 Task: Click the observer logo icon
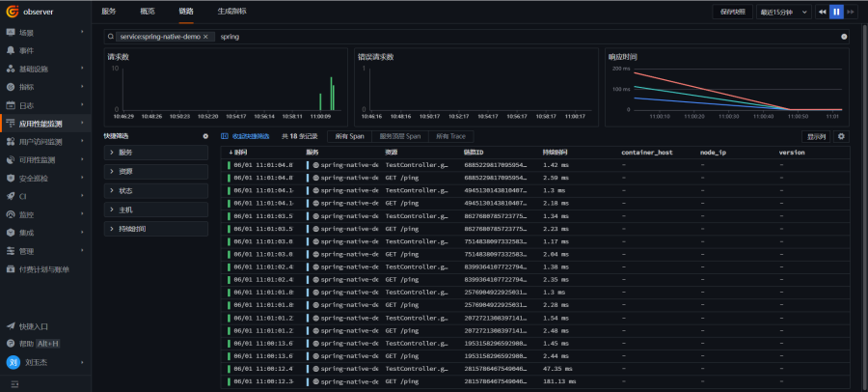click(x=13, y=11)
